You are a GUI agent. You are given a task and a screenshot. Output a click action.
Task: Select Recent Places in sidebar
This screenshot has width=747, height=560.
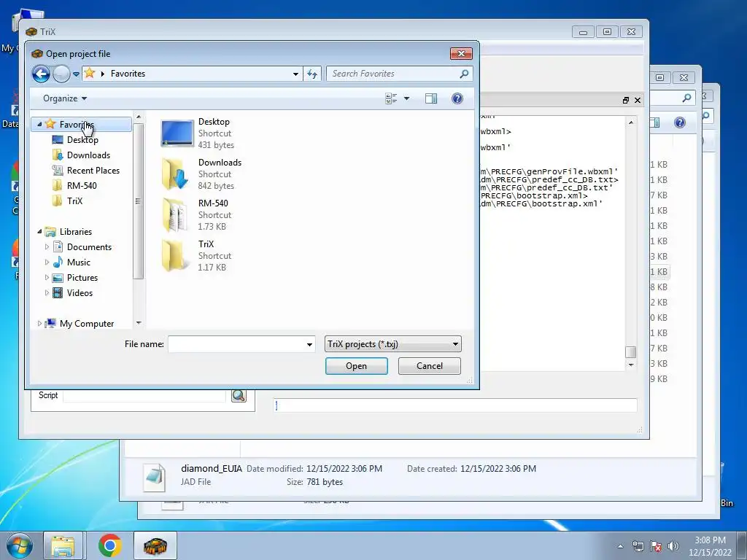point(93,171)
